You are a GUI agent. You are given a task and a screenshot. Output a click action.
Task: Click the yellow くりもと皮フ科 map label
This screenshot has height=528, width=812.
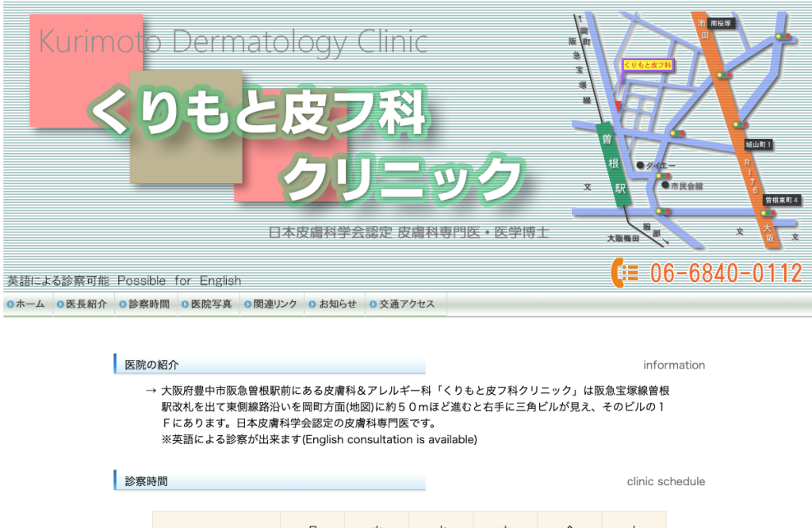647,65
